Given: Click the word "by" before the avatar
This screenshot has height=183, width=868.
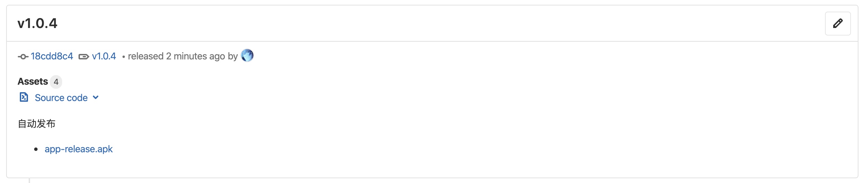Looking at the screenshot, I should pos(233,56).
